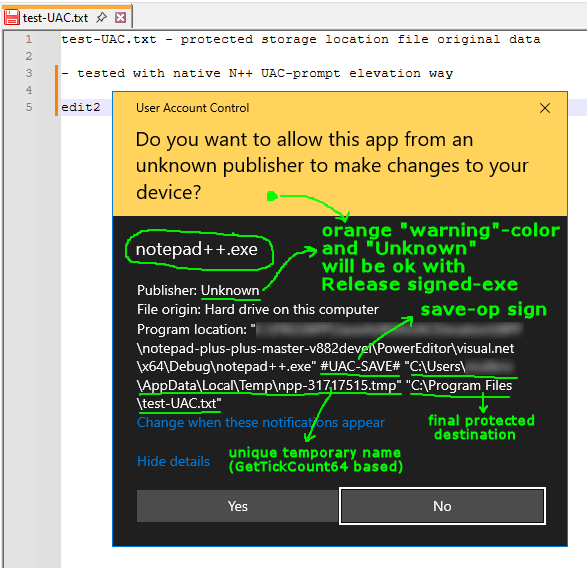Image resolution: width=587 pixels, height=568 pixels.
Task: Click the unsaved red disk icon on tab
Action: [x=12, y=18]
